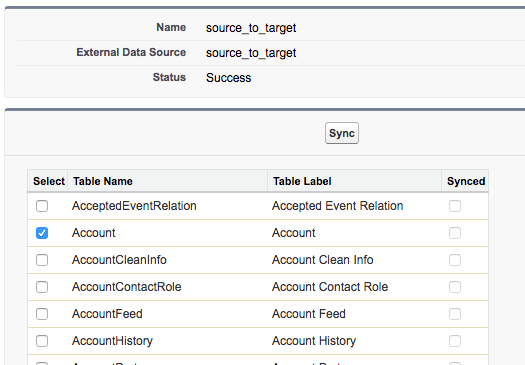Toggle Synced checkbox for Account Contact Role
Viewport: 525px width, 365px height.
coord(455,287)
